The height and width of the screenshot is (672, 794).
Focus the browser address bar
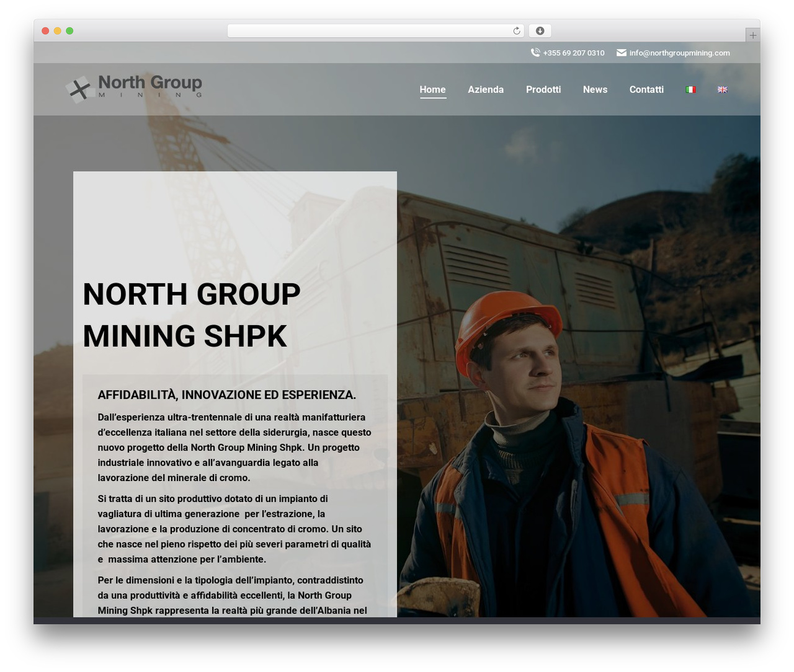[x=375, y=31]
